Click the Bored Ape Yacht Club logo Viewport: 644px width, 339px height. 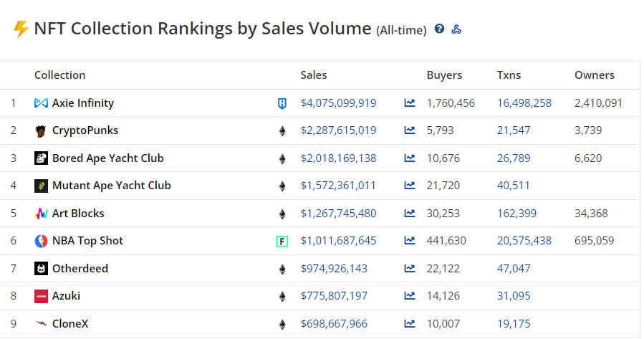coord(41,158)
